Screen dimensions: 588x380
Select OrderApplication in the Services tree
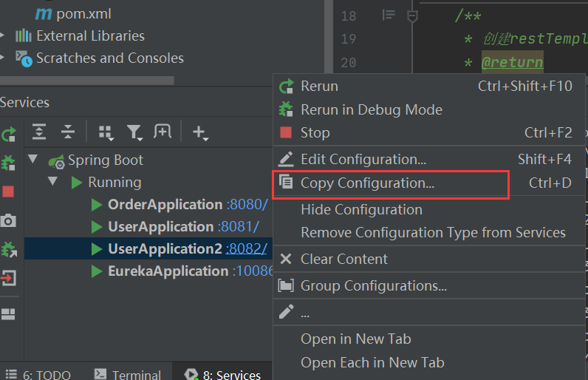coord(165,204)
